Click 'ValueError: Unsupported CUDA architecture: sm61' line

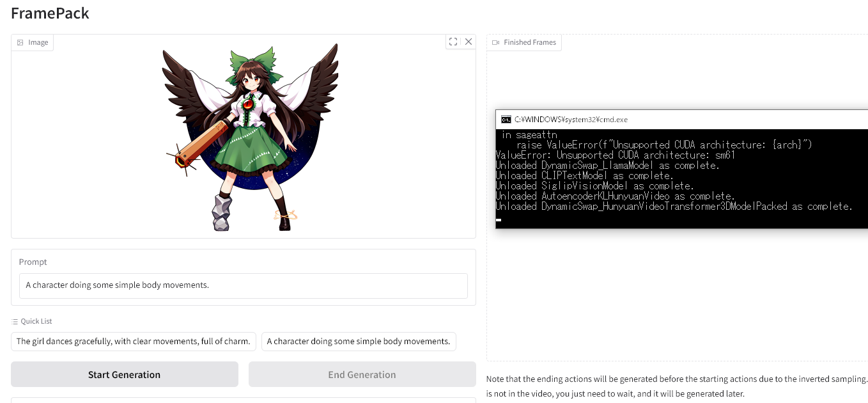[616, 155]
